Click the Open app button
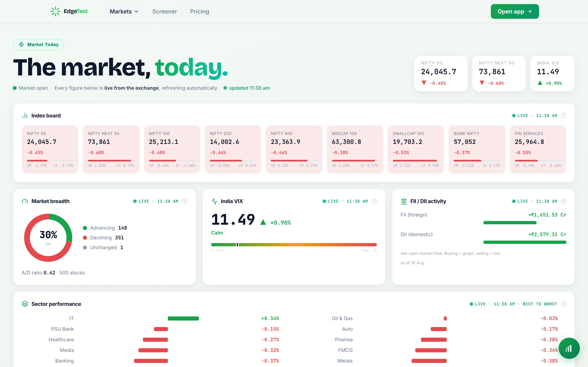This screenshot has height=367, width=588. [x=515, y=11]
